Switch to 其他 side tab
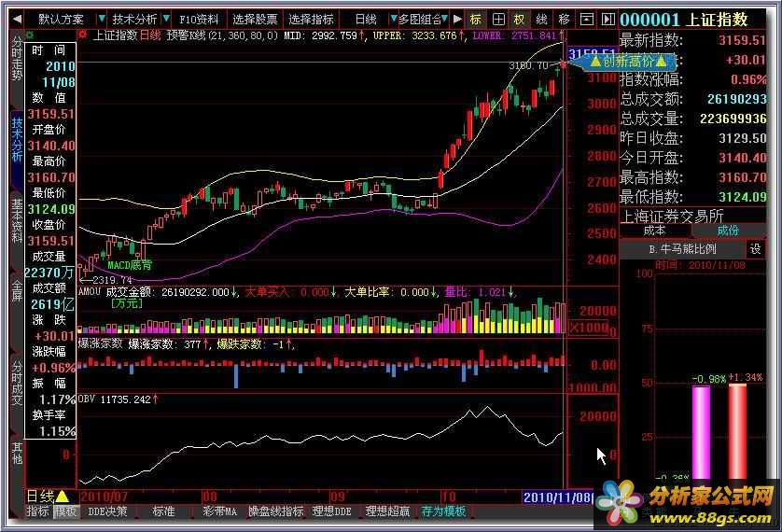 [17, 453]
